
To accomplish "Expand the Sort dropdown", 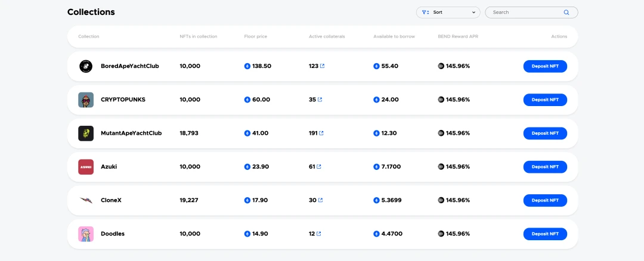I will pyautogui.click(x=448, y=12).
